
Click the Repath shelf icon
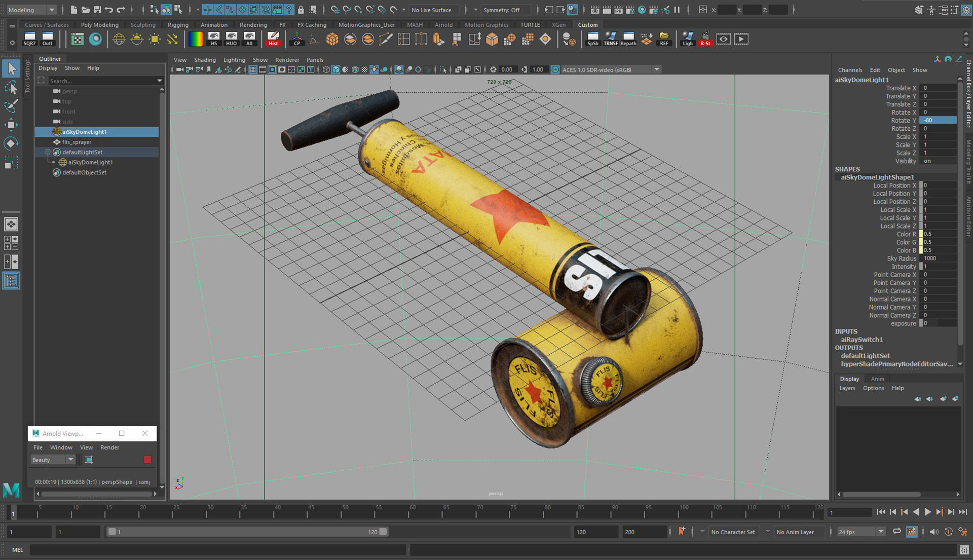click(628, 39)
